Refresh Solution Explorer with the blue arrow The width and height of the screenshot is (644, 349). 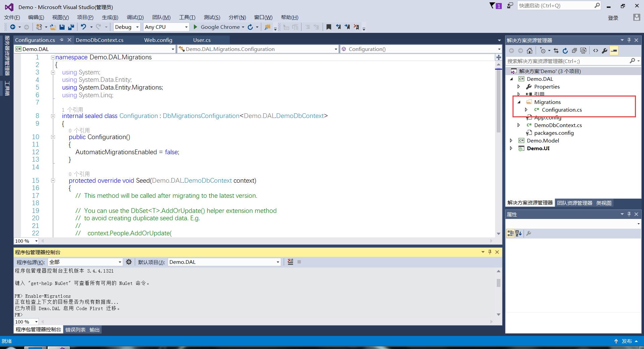tap(565, 51)
